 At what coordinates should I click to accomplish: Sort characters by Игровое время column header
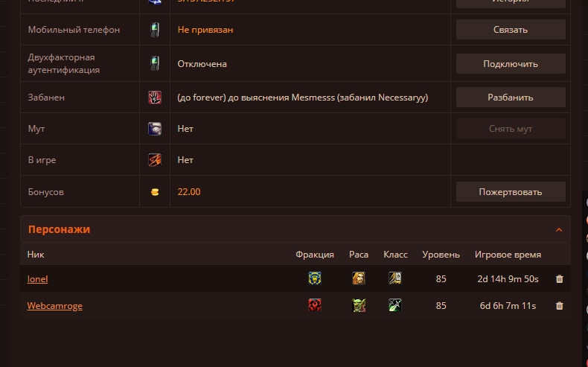[x=508, y=255]
